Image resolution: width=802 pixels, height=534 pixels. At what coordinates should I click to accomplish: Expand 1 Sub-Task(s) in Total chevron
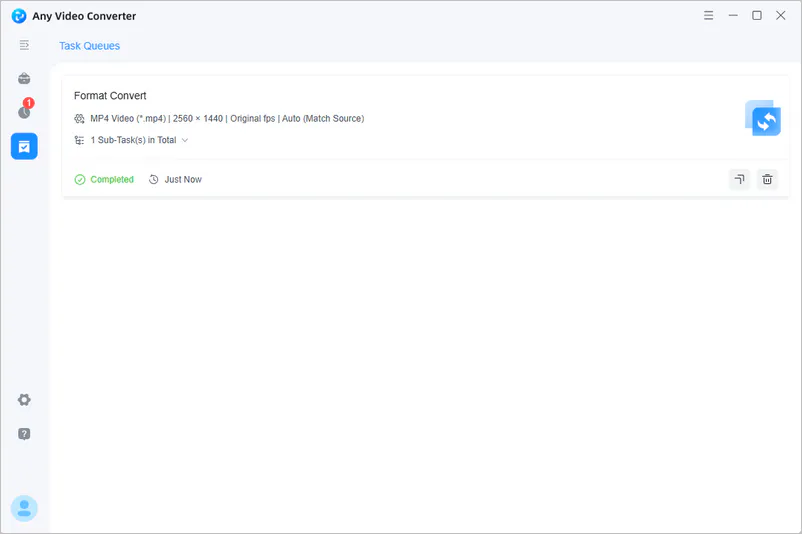click(185, 140)
